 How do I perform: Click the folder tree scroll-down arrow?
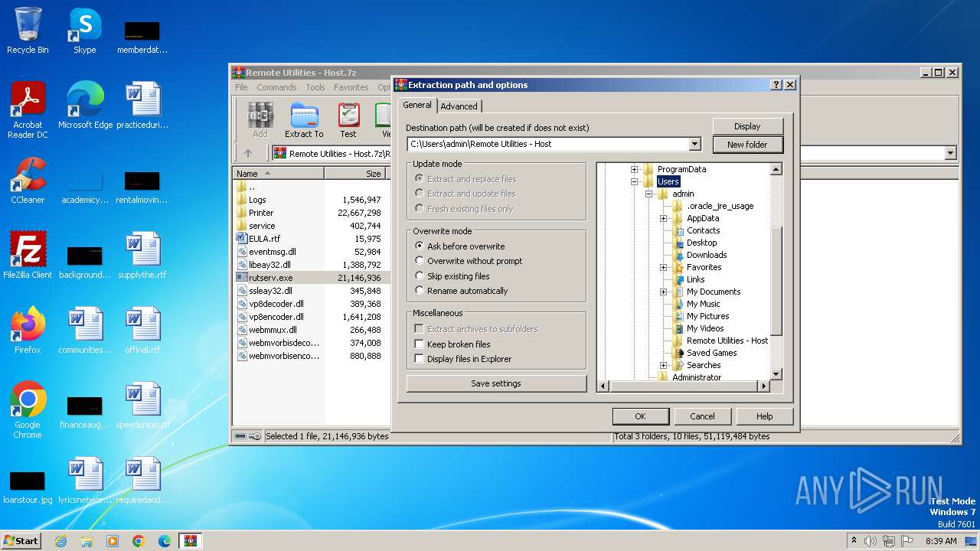pos(776,374)
